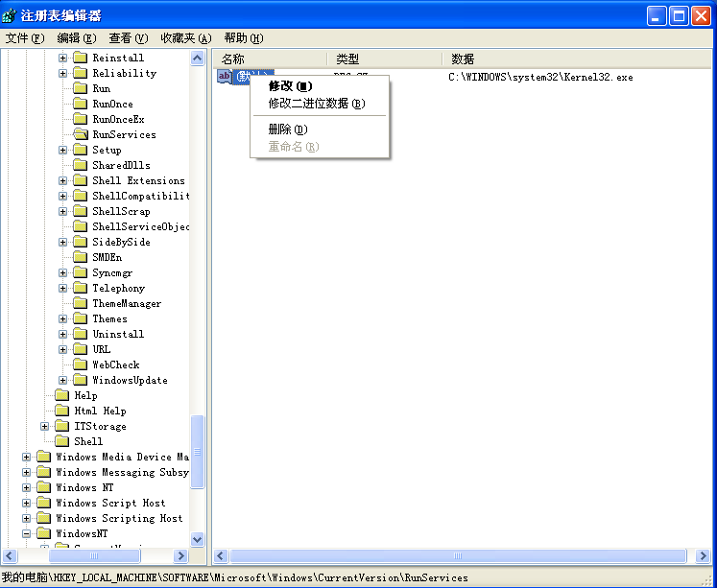Click the RunOnceEx folder icon
The width and height of the screenshot is (717, 588).
pos(80,119)
